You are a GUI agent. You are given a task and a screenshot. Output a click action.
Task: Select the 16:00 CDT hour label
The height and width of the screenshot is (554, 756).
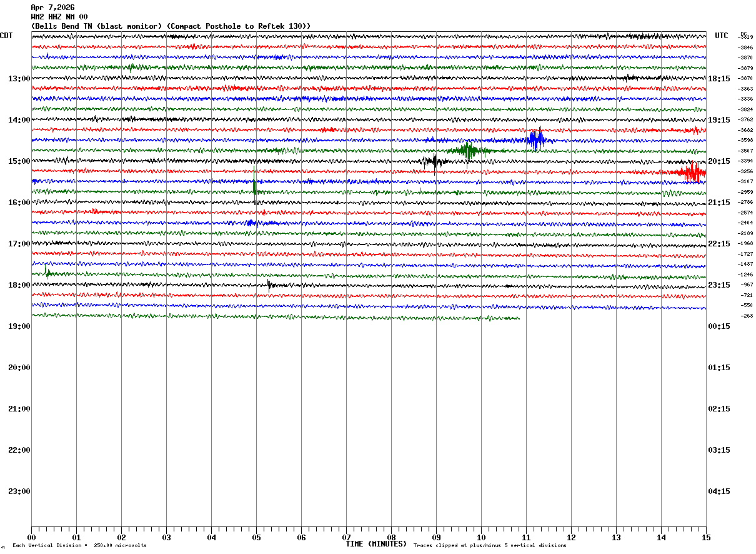coord(19,203)
